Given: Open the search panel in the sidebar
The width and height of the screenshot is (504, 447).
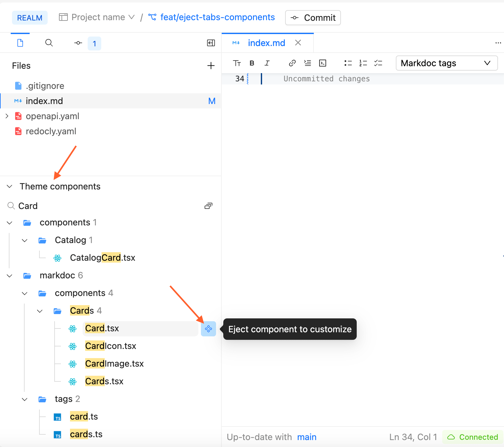Looking at the screenshot, I should click(49, 43).
